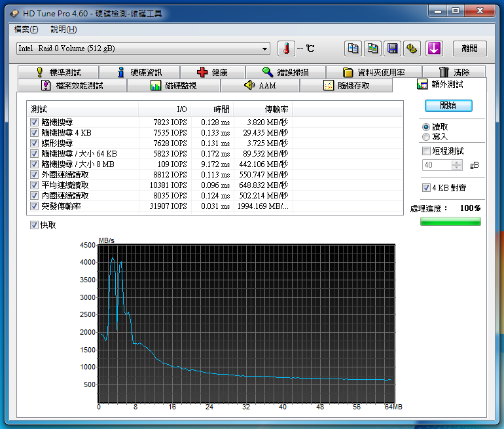Click the 處理進度 green progress bar
Screen dimensions: 504x429
[450, 221]
